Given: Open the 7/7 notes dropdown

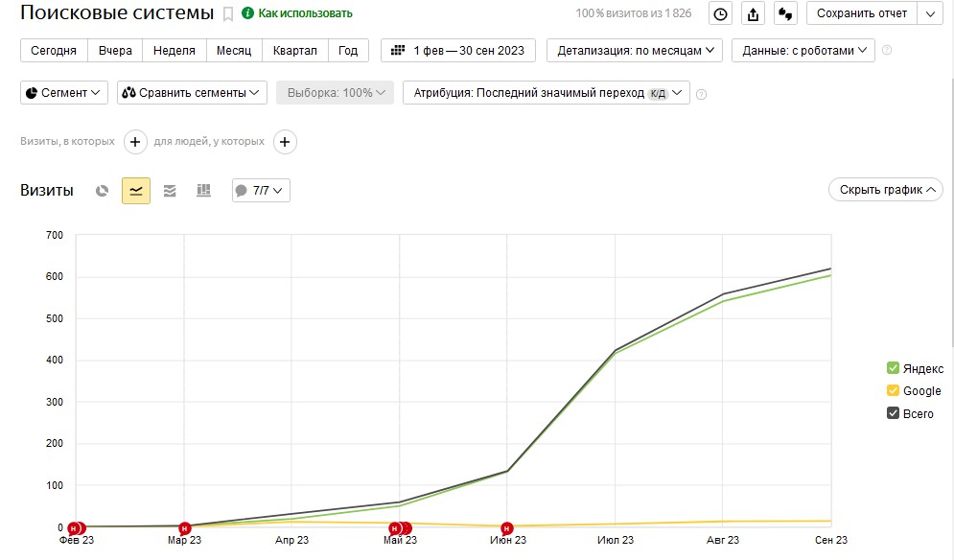Looking at the screenshot, I should point(261,191).
